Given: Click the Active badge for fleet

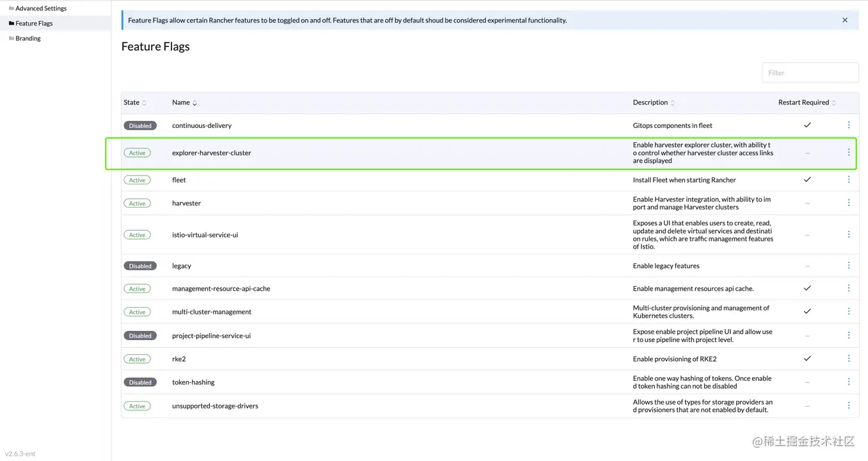Looking at the screenshot, I should [137, 180].
